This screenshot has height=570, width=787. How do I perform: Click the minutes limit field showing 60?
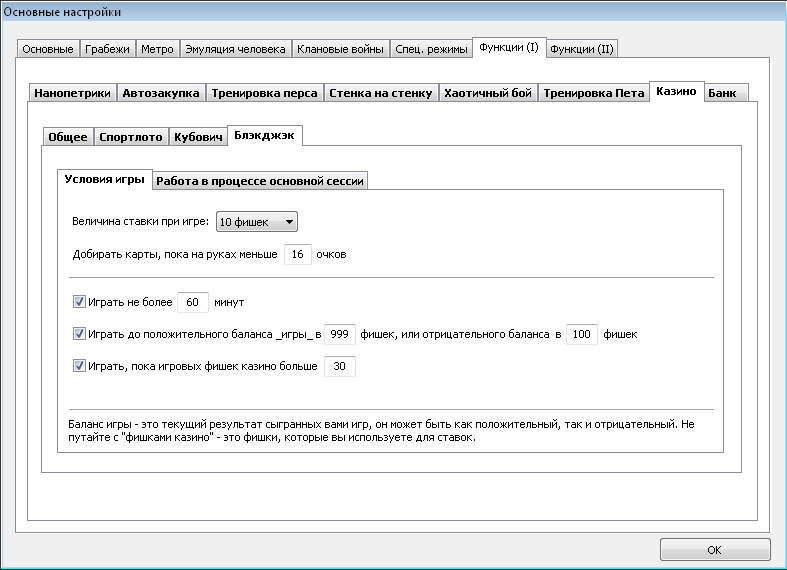pyautogui.click(x=192, y=302)
